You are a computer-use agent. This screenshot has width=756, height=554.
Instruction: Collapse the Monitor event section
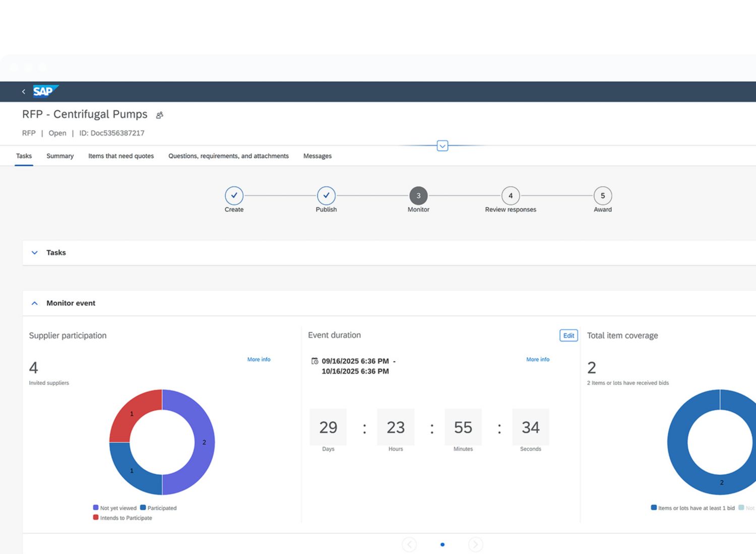35,303
